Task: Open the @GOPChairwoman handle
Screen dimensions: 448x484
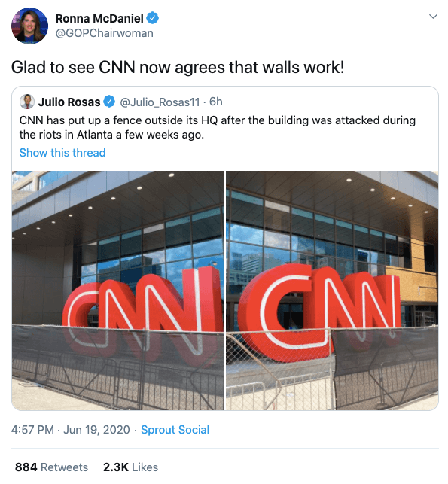Action: click(105, 33)
